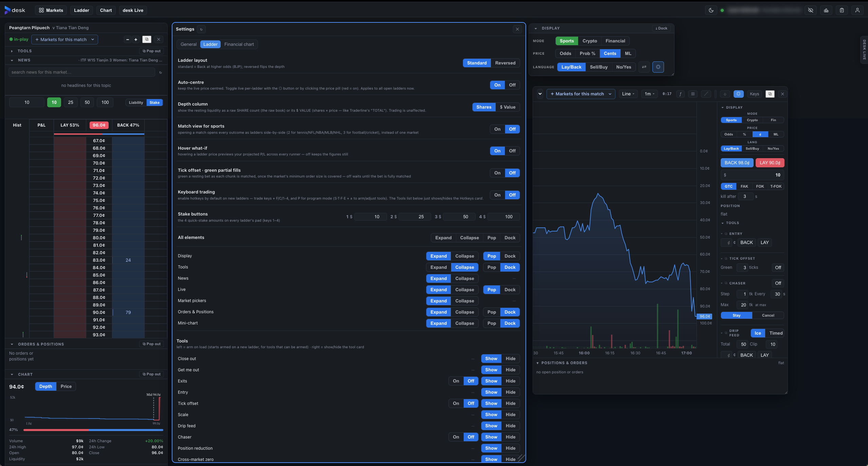Screen dimensions: 868x466
Task: Collapse the POSITIONS & ORDERS section in chart panel
Action: click(537, 363)
